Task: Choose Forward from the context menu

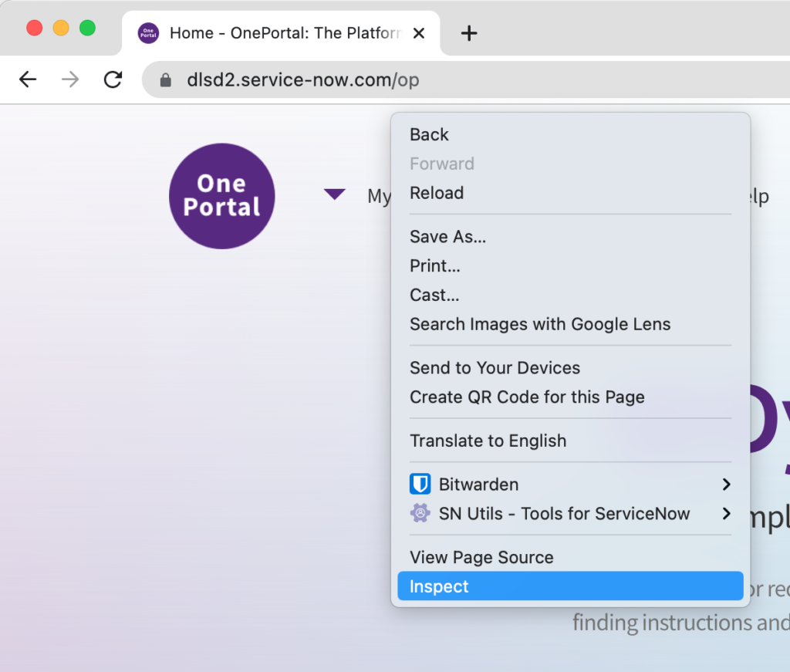Action: (x=570, y=164)
